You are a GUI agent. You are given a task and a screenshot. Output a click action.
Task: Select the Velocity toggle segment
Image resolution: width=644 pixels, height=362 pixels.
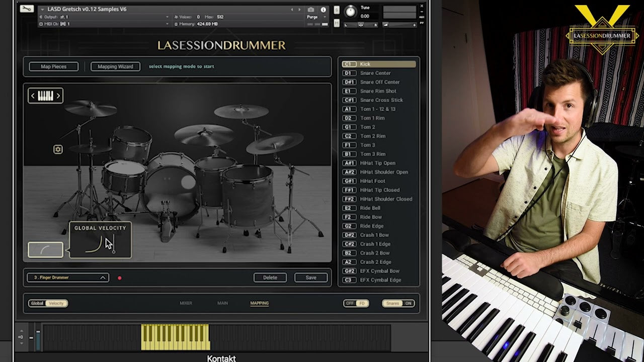[x=56, y=303]
